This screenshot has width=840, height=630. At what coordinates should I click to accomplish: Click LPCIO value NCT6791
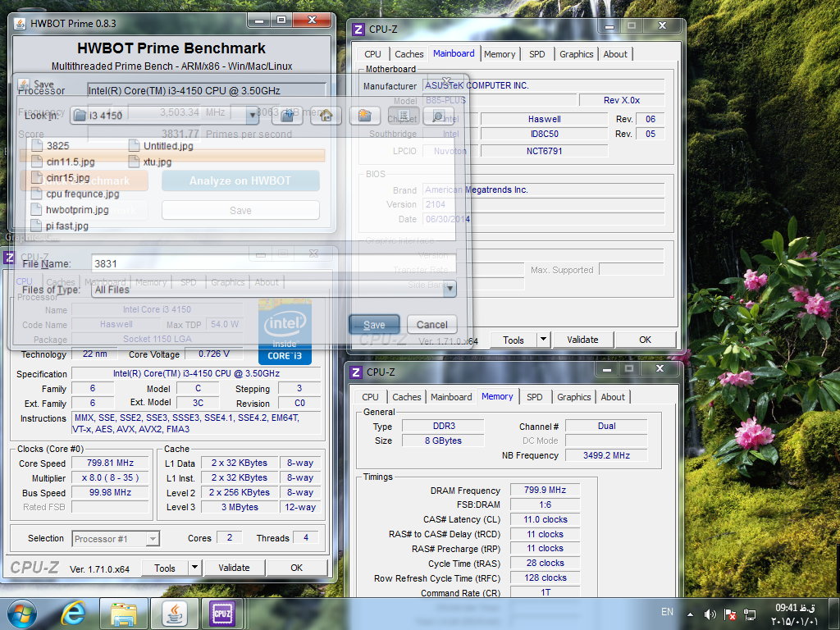click(545, 151)
